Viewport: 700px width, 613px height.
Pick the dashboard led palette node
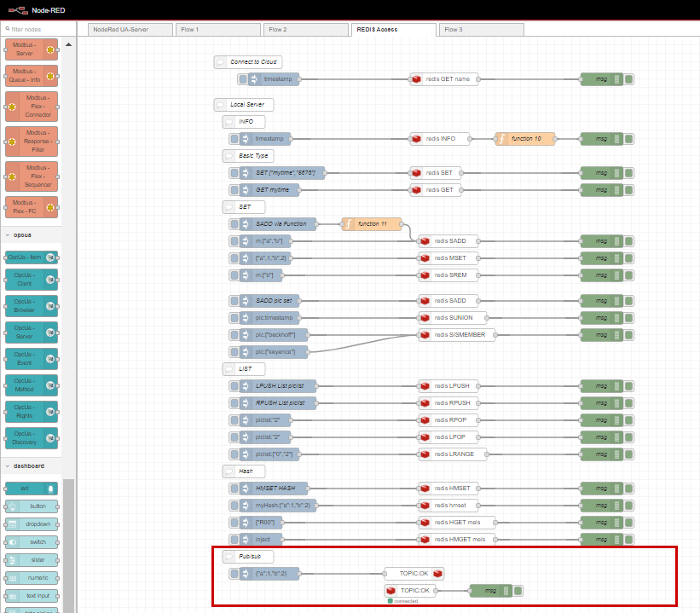pyautogui.click(x=32, y=489)
